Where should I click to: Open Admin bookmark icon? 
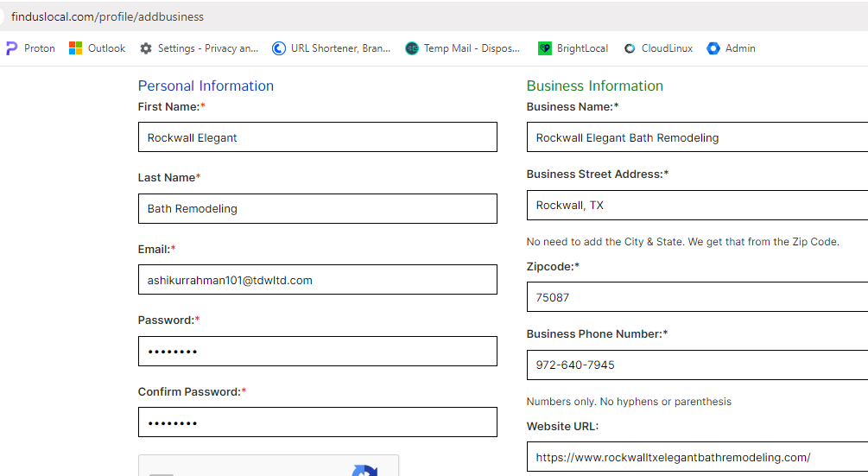coord(713,48)
